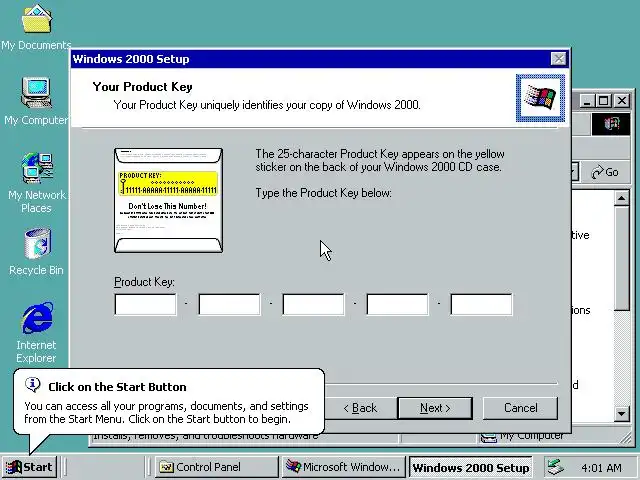Go Back in the Setup wizard
This screenshot has width=640, height=480.
tap(360, 408)
